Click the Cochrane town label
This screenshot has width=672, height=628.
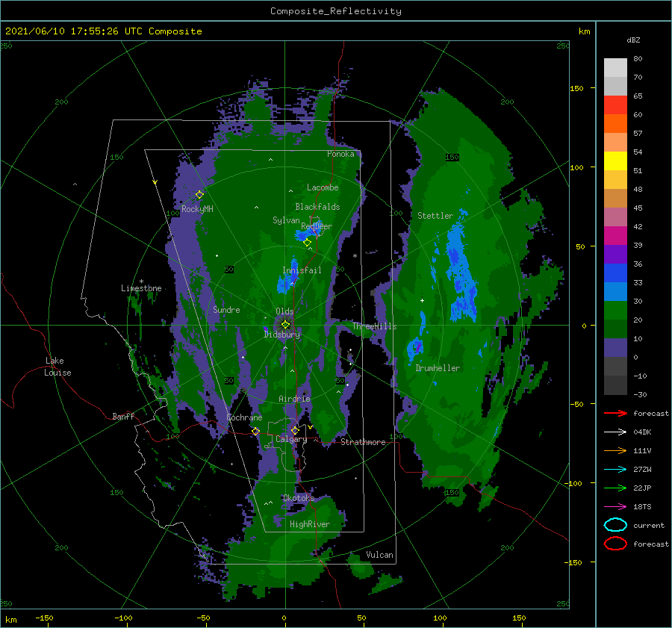244,417
